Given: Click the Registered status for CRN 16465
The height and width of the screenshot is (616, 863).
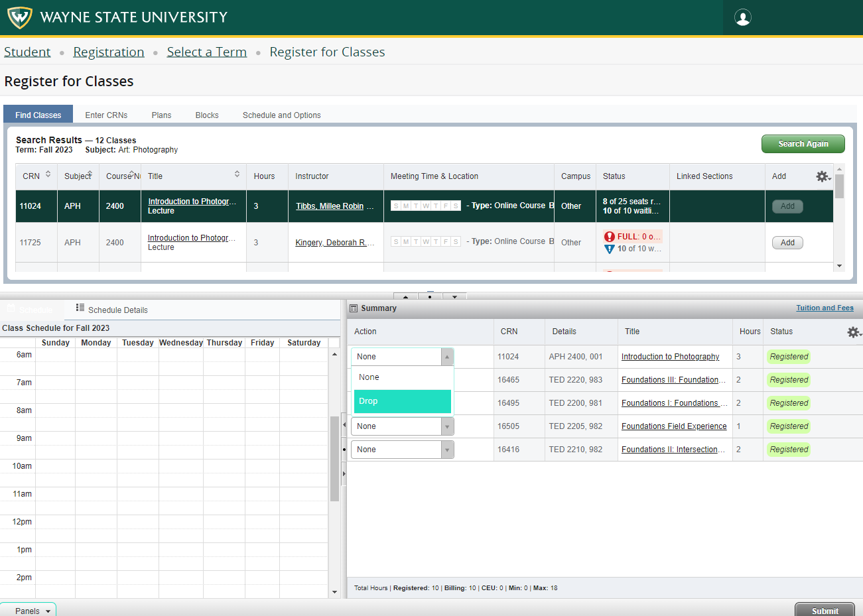Looking at the screenshot, I should tap(789, 380).
